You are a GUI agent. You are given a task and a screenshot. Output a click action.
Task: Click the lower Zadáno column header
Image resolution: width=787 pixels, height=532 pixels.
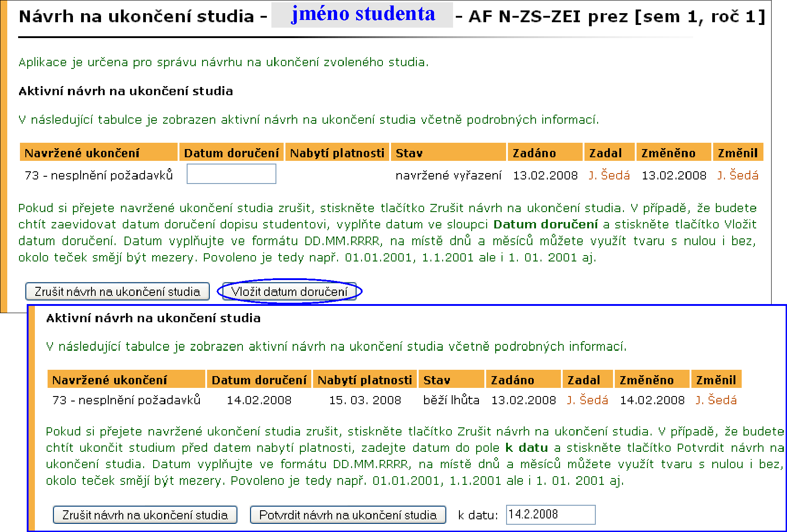(x=523, y=379)
